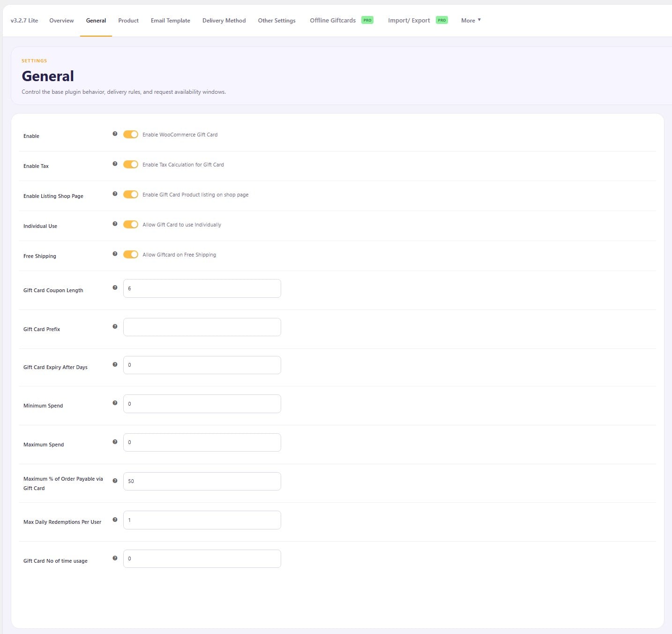672x634 pixels.
Task: Open Import/ Export tab
Action: coord(409,21)
